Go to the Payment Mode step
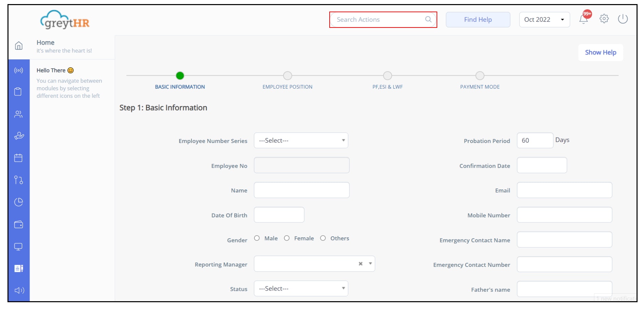The height and width of the screenshot is (309, 644). pos(480,76)
